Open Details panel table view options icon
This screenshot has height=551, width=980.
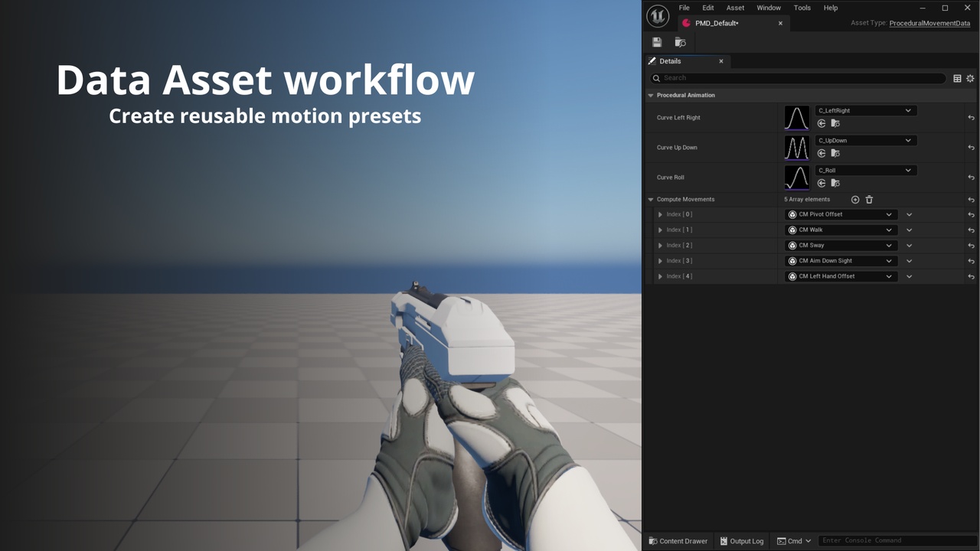tap(957, 78)
